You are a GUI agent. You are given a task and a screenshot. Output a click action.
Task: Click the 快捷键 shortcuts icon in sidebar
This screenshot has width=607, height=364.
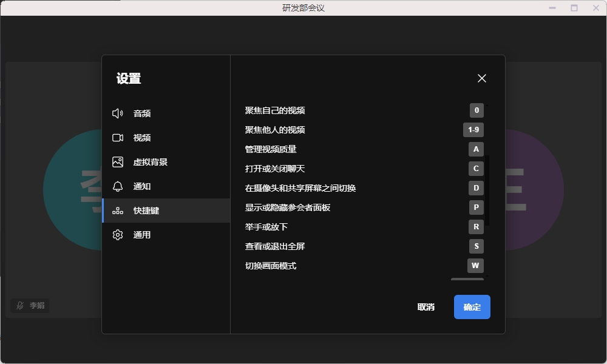coord(118,211)
